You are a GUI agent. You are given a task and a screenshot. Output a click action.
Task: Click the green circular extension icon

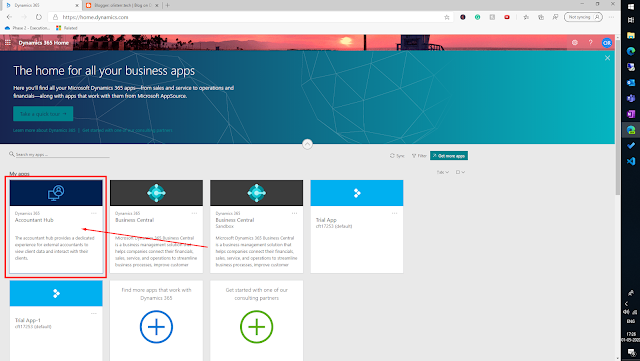(x=478, y=17)
